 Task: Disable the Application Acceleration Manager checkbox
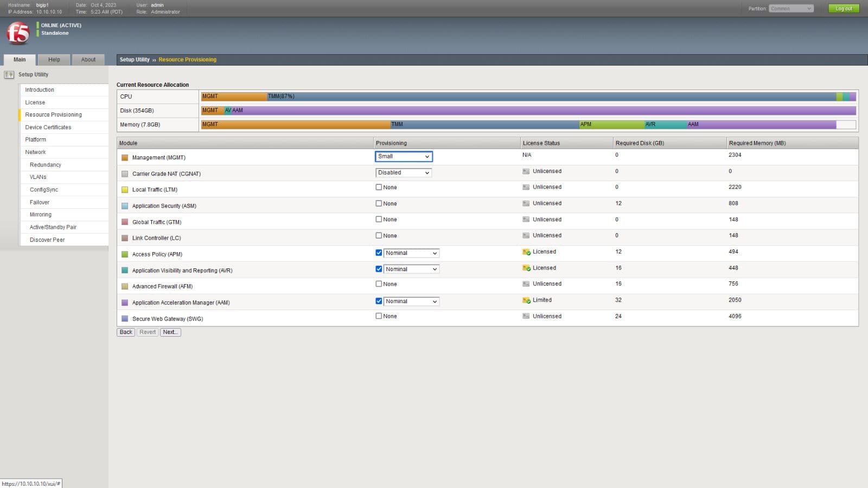(x=379, y=301)
